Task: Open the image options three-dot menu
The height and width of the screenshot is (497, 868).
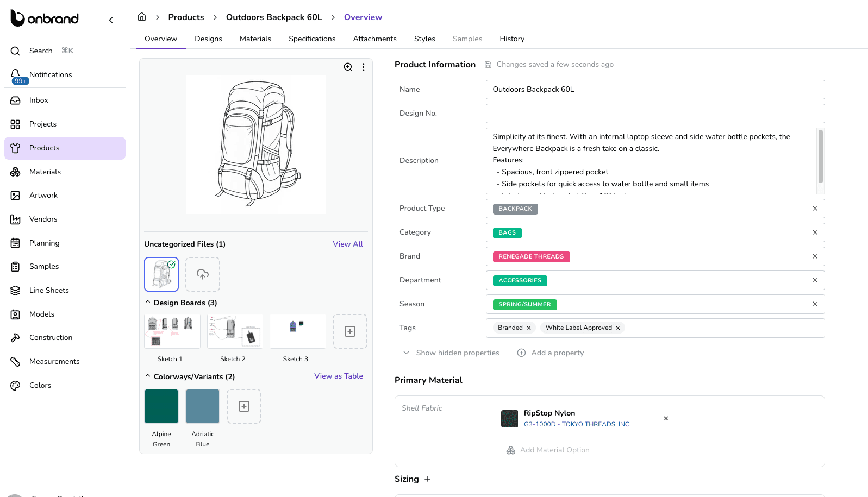Action: tap(363, 67)
